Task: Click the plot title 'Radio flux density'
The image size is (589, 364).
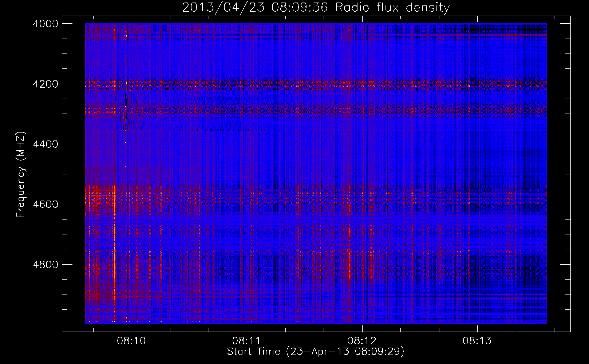Action: point(392,8)
